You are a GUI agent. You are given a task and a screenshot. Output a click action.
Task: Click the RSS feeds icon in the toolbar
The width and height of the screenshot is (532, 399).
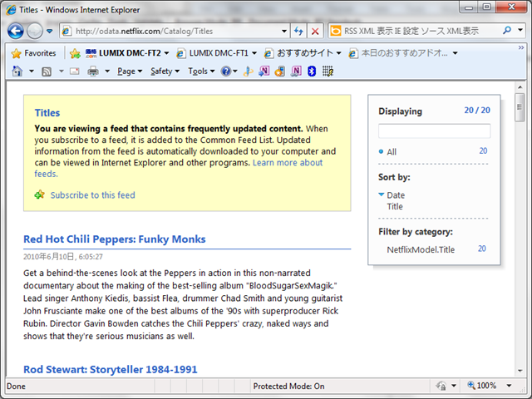click(47, 71)
